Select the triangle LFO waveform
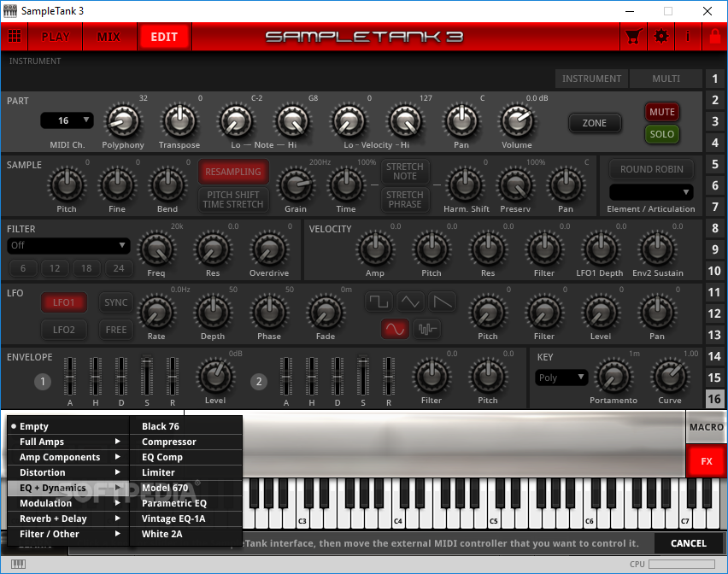This screenshot has height=574, width=728. [410, 302]
